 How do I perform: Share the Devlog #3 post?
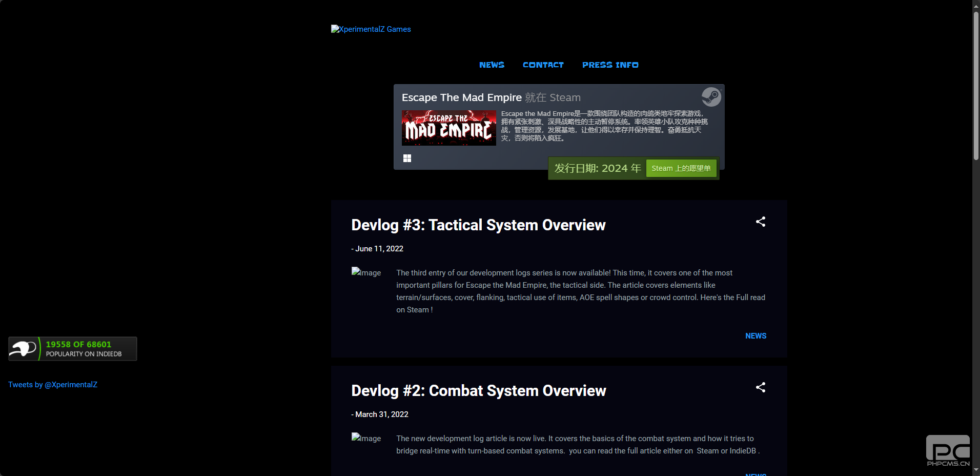[x=761, y=222]
